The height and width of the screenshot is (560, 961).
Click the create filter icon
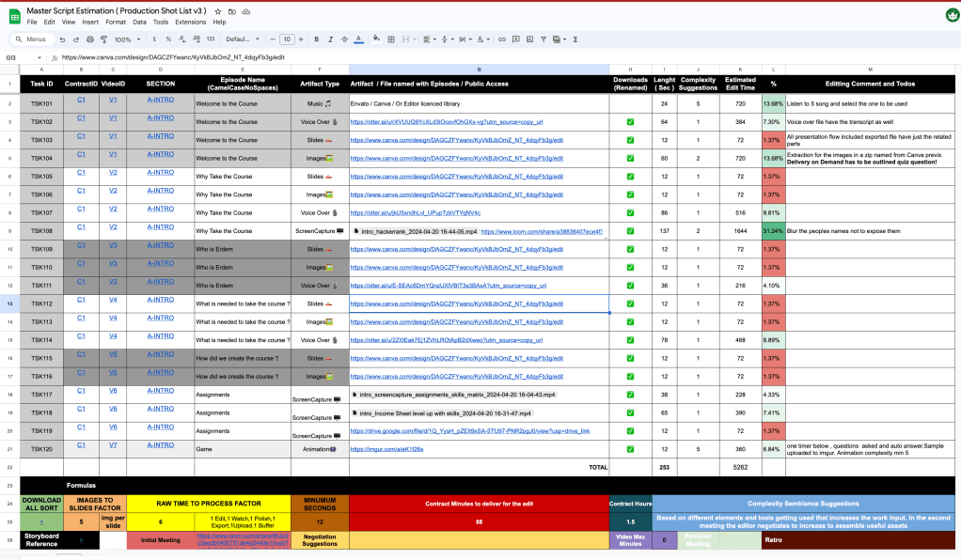(543, 39)
